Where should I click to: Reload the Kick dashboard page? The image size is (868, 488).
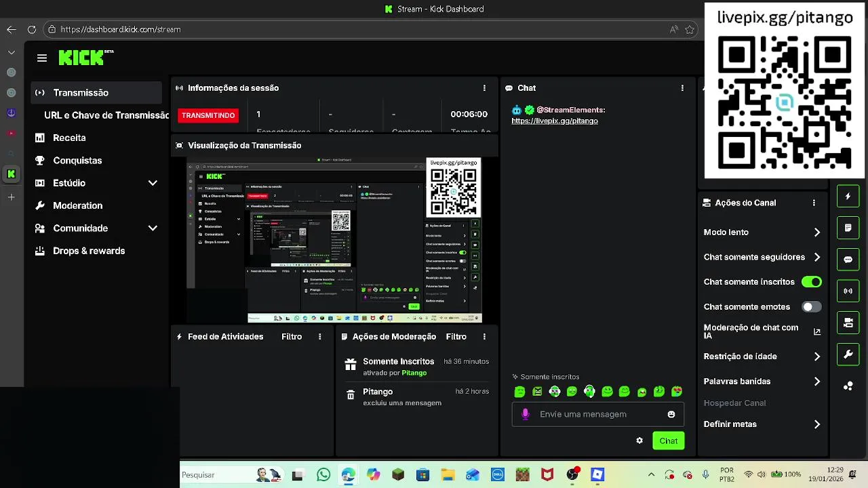pyautogui.click(x=31, y=29)
